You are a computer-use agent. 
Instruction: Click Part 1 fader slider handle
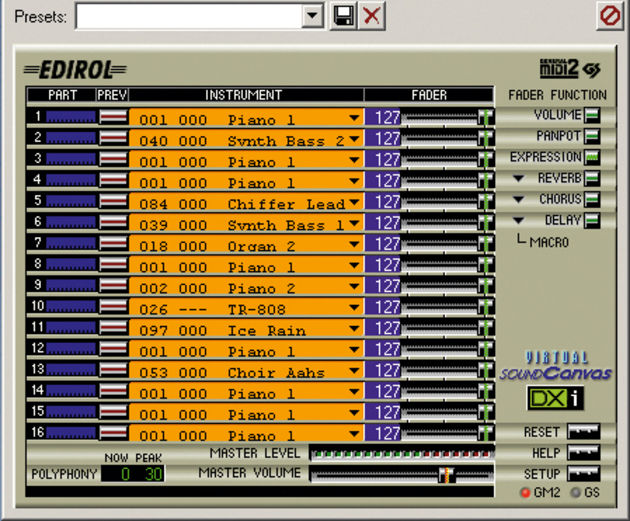pyautogui.click(x=485, y=118)
